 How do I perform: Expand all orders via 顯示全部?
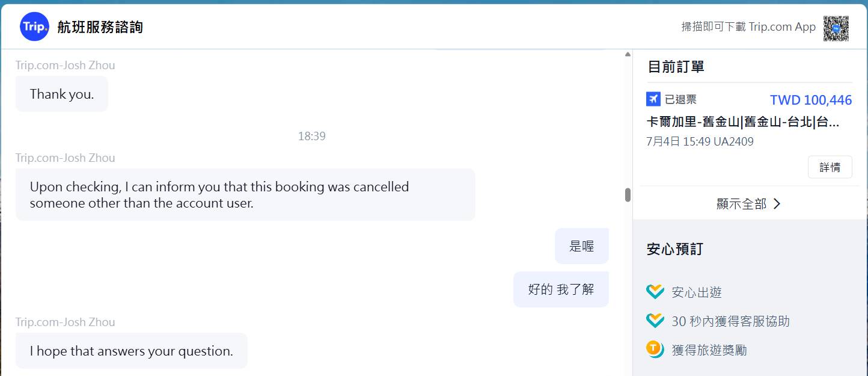pyautogui.click(x=742, y=204)
